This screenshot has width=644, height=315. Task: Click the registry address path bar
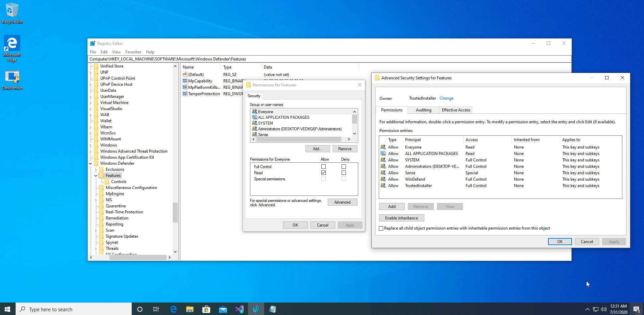click(x=329, y=59)
